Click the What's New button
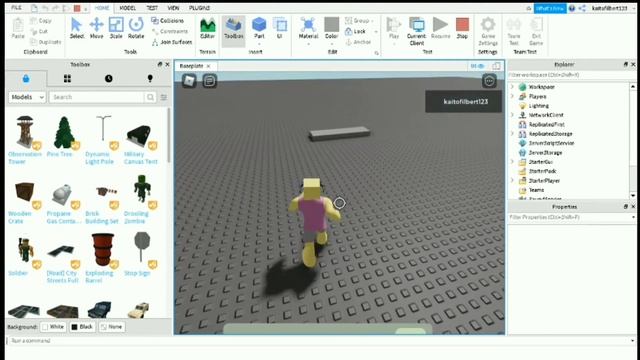Viewport: 640px width, 360px height. pos(550,8)
